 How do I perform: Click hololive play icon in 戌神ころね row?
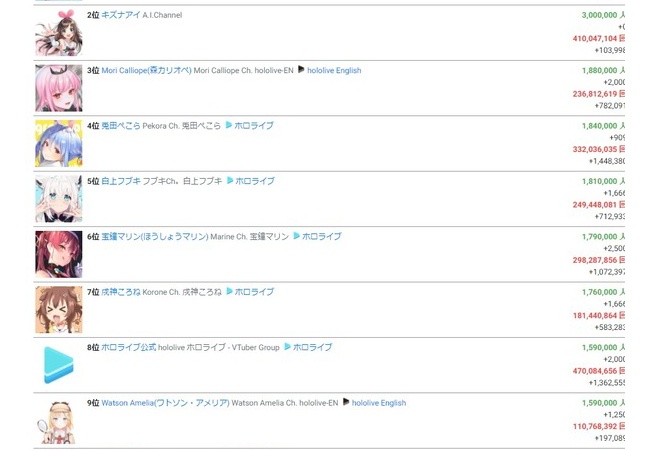(x=229, y=291)
